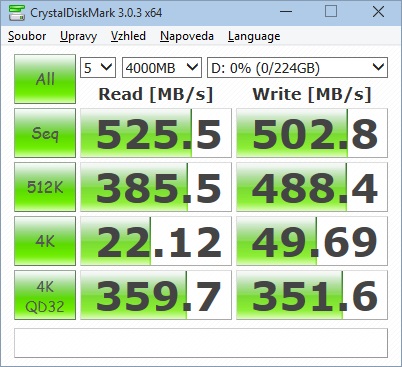Select the 4K write result 49.69
This screenshot has height=367, width=402.
[x=312, y=241]
